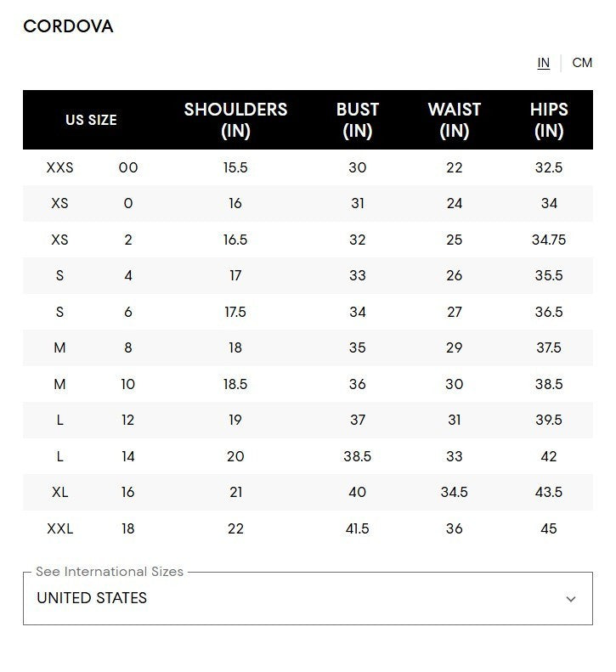Select the XXS size row label

coord(60,167)
